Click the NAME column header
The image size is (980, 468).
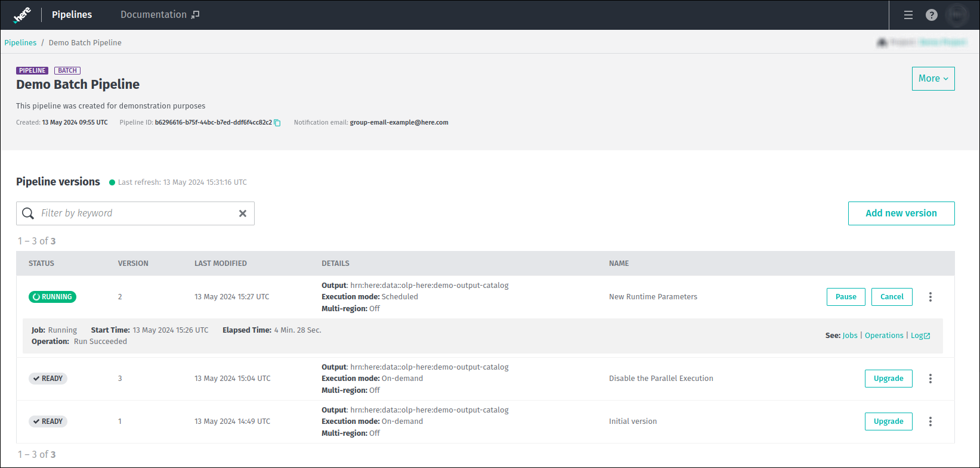(619, 264)
